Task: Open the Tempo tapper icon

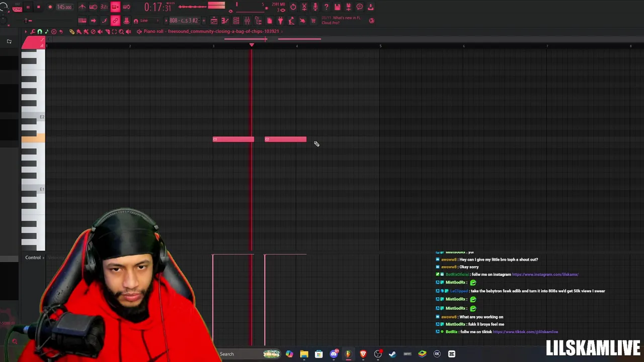Action: click(x=291, y=21)
